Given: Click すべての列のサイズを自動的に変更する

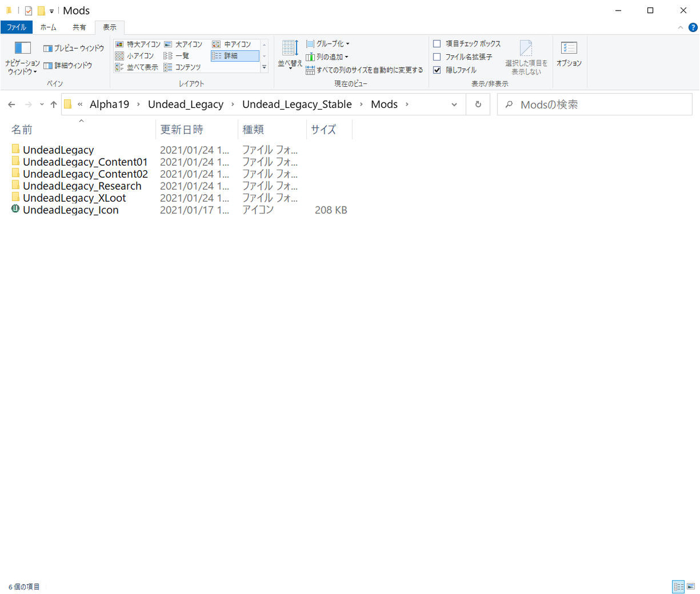Looking at the screenshot, I should [x=365, y=70].
